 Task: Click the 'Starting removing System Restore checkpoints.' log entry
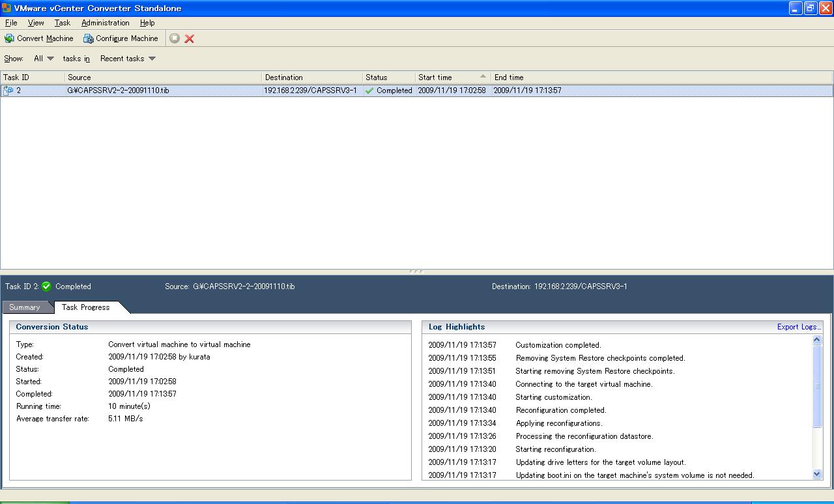point(596,371)
